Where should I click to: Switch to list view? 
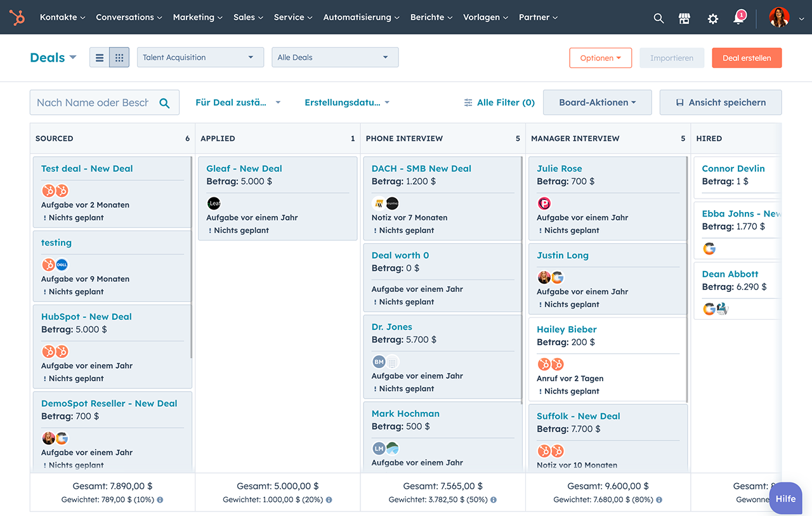click(x=100, y=58)
